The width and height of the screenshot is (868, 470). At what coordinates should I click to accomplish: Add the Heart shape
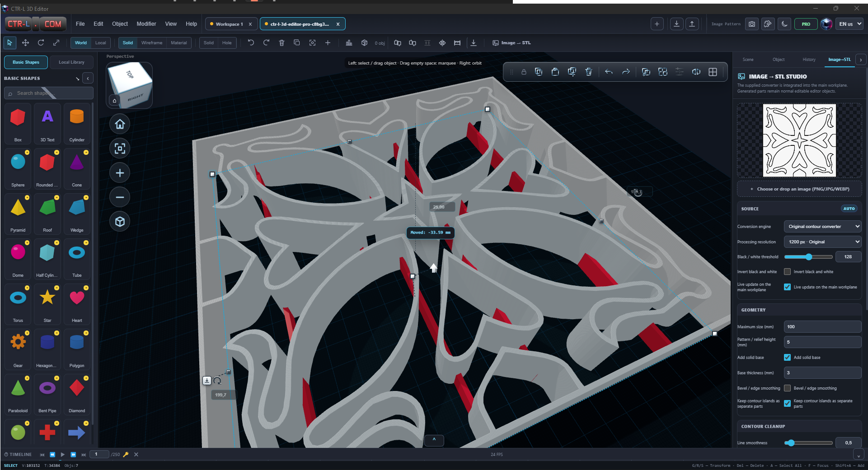click(x=77, y=303)
